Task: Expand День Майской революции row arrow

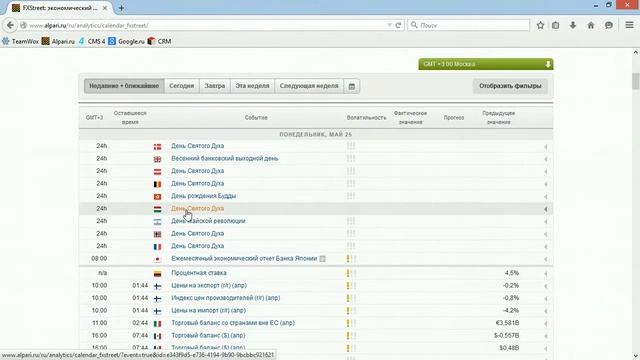Action: (546, 222)
